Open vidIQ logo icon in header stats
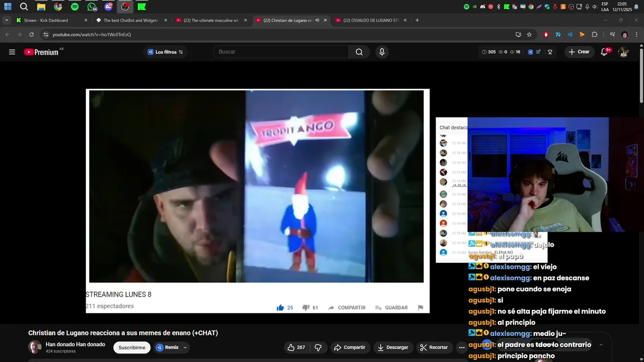The height and width of the screenshot is (362, 644). click(530, 52)
